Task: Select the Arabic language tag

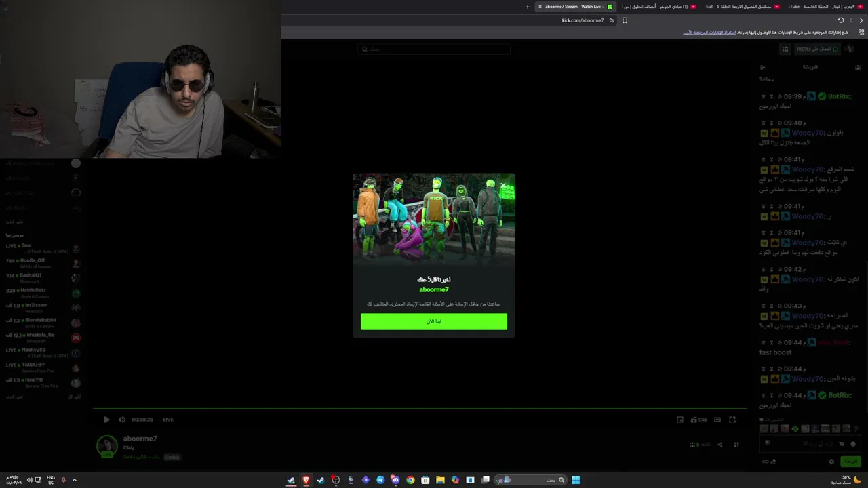Action: [172, 457]
